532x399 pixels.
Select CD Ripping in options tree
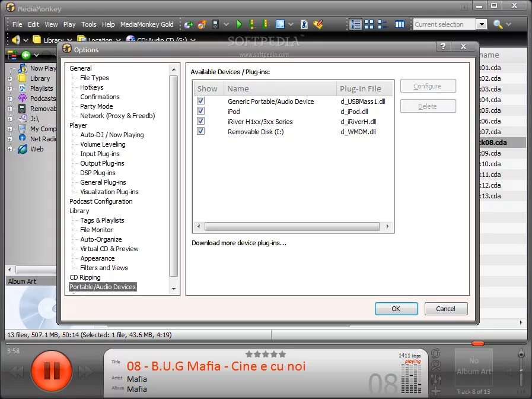[x=85, y=277]
